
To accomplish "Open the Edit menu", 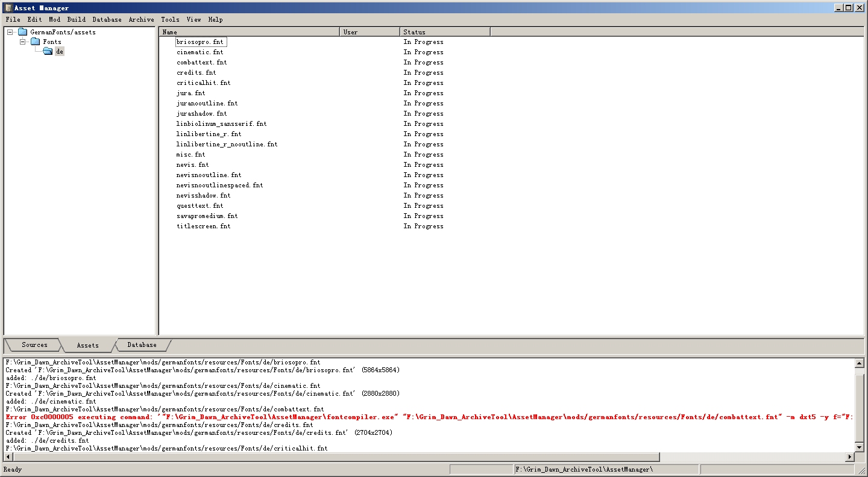I will [34, 19].
